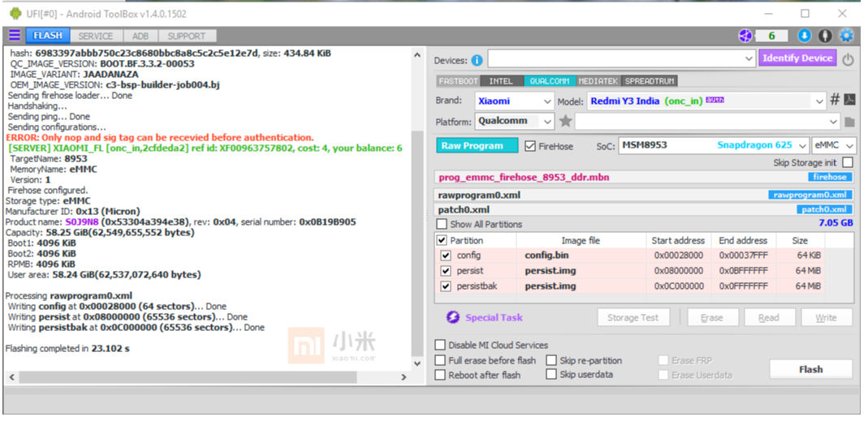Click the Raw Program button
868x421 pixels.
pyautogui.click(x=477, y=146)
